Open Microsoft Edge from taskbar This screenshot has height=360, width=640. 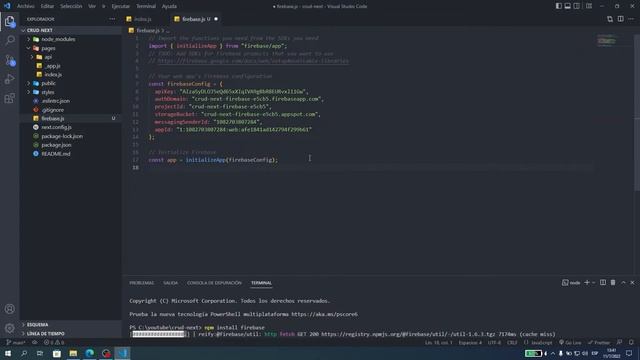click(x=90, y=353)
